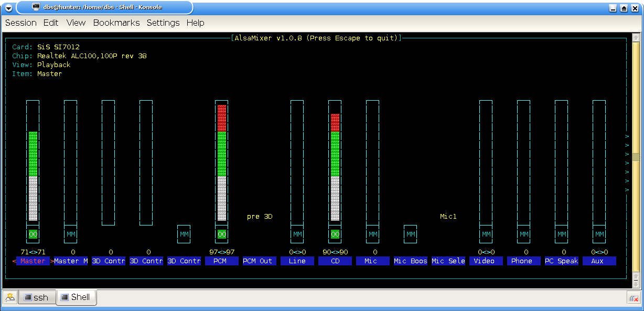
Task: Click the shade window button in title bar
Action: click(x=624, y=8)
